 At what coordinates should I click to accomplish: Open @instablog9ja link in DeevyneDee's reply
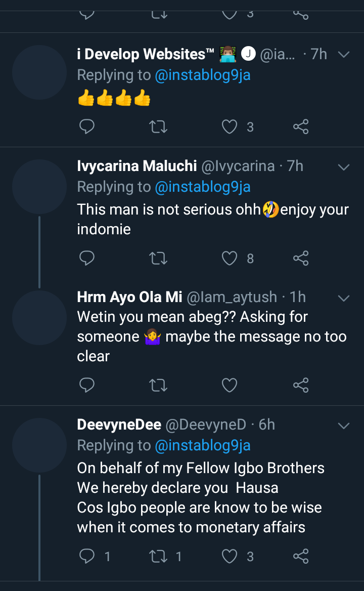[202, 445]
